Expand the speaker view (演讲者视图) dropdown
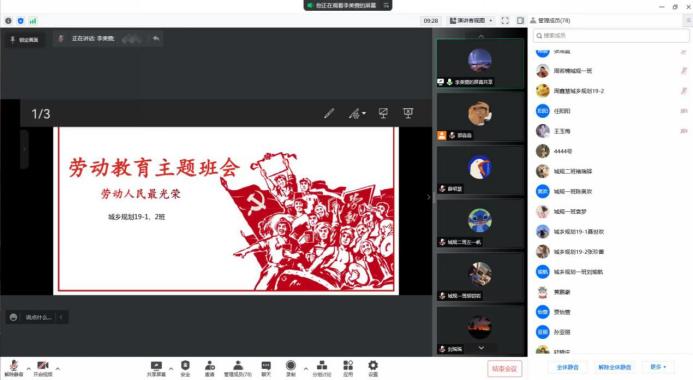The image size is (693, 380). (x=471, y=20)
